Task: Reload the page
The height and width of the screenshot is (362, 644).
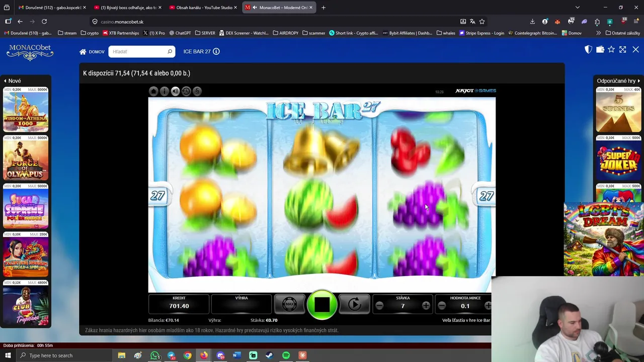Action: point(44,22)
